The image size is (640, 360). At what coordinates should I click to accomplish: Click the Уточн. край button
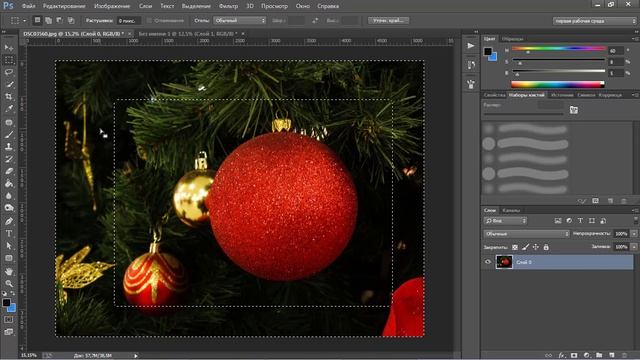point(388,20)
